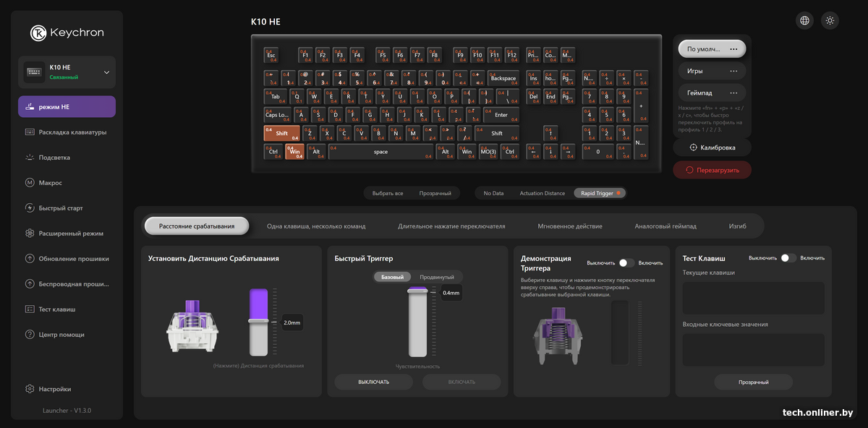Screen dimensions: 868x428
Task: Go to Раскладка клавиатуры in the sidebar
Action: coord(67,132)
